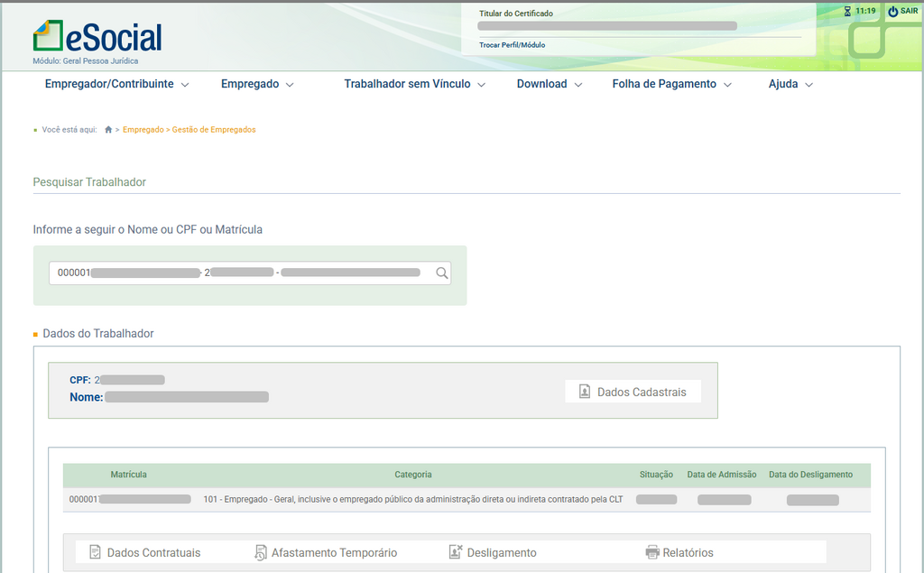Open the Download menu
Viewport: 924px width, 573px height.
point(549,84)
